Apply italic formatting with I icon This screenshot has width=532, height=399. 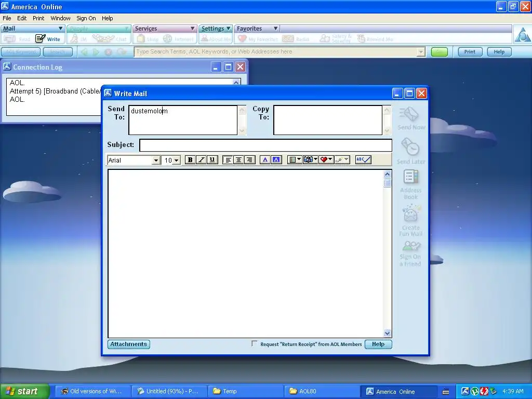201,160
